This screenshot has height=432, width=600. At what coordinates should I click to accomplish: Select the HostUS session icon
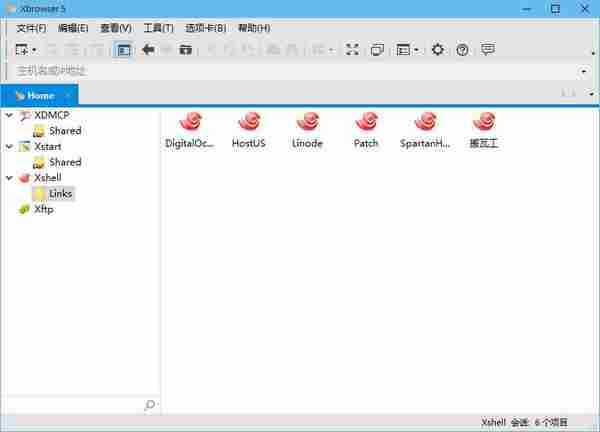tap(248, 123)
